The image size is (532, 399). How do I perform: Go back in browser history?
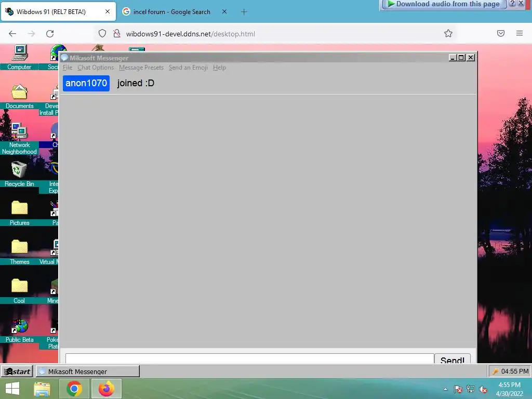point(12,33)
